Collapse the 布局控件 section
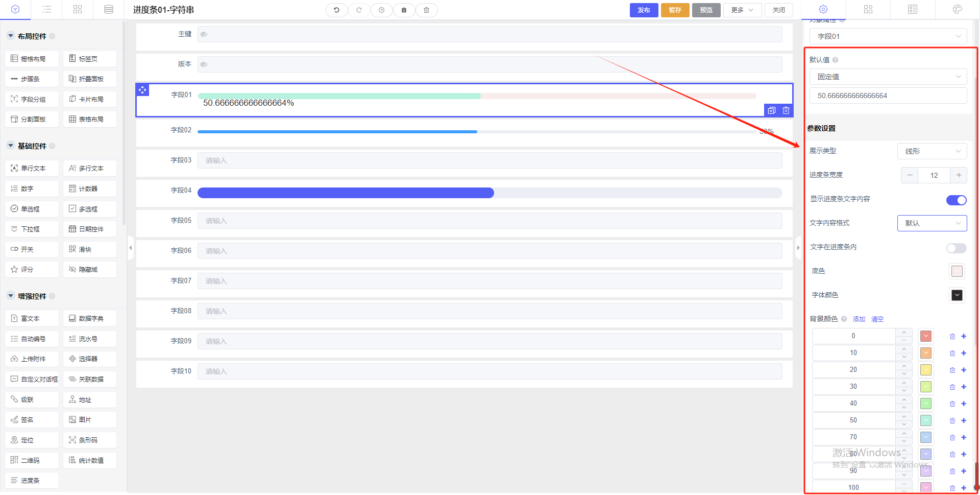Viewport: 980px width, 495px height. coord(11,36)
